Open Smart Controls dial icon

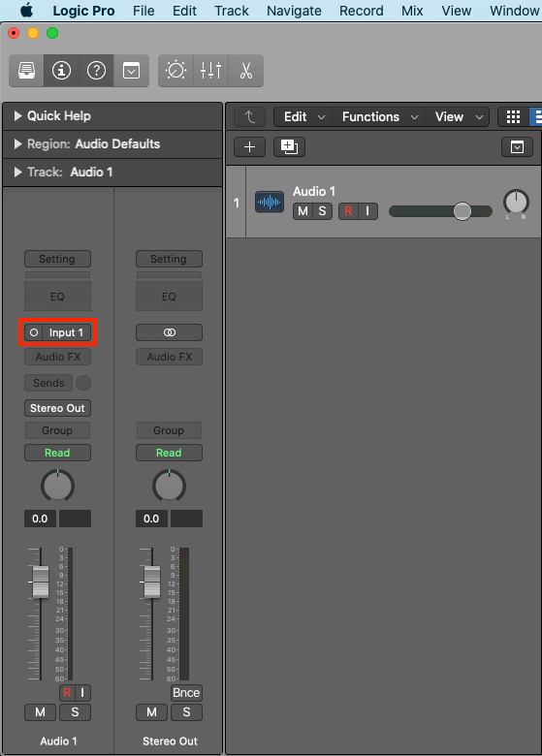tap(175, 71)
